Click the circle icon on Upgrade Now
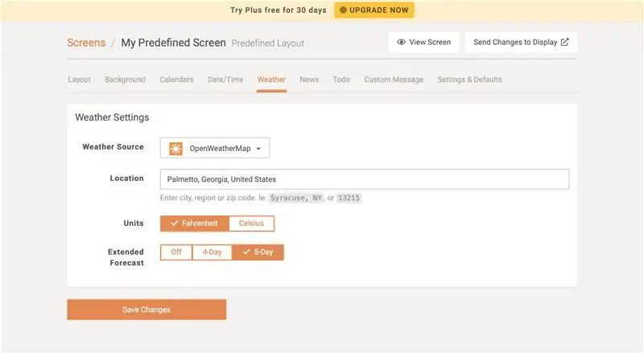 (344, 10)
